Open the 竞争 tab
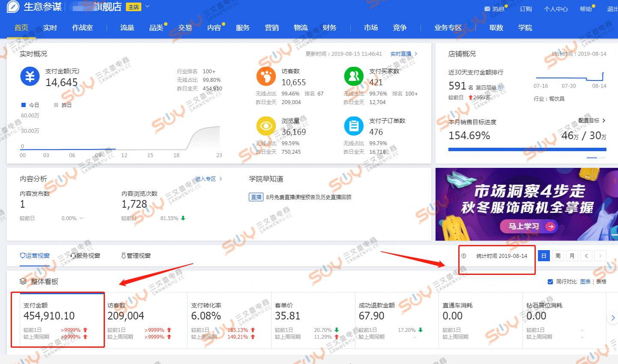 coord(400,27)
